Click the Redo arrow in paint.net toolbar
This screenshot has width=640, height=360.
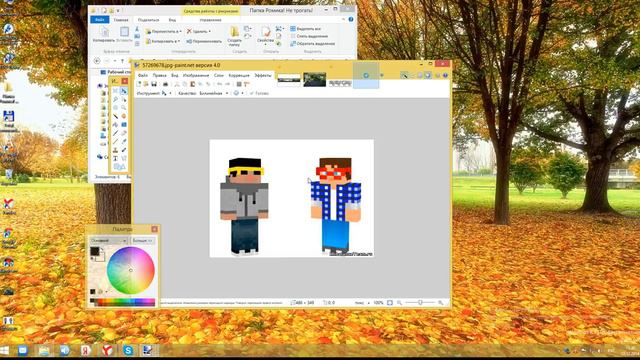[228, 84]
